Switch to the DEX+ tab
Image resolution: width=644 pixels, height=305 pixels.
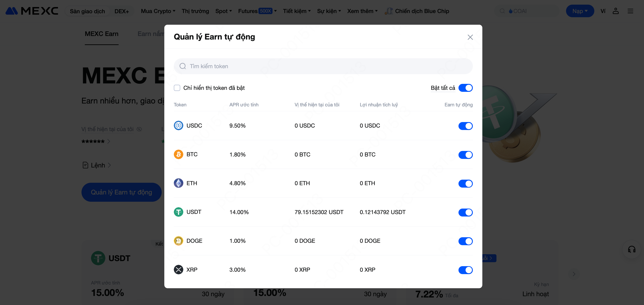click(122, 11)
